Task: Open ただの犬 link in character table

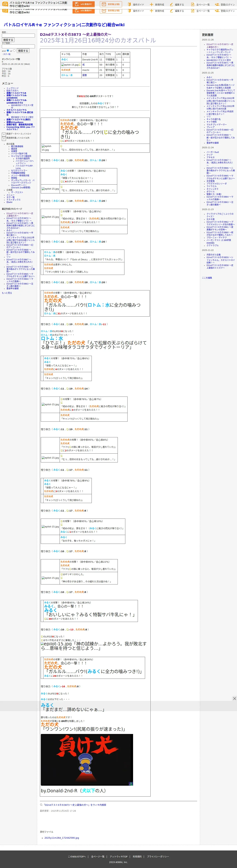Action: (x=66, y=70)
